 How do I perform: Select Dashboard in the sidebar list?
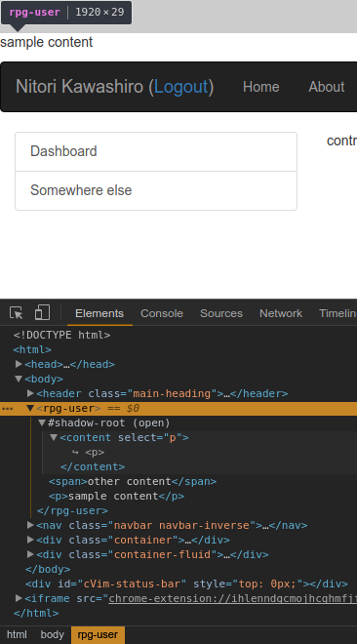pos(156,151)
